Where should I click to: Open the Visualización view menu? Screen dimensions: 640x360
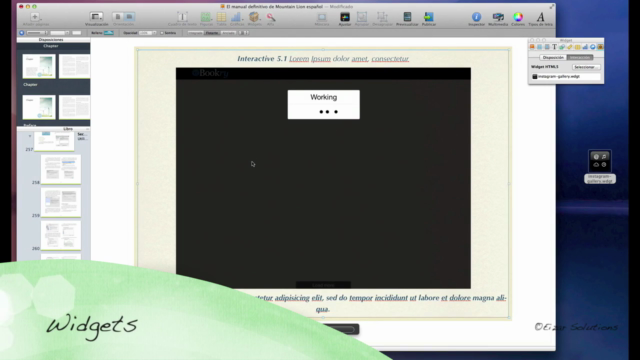(x=96, y=17)
